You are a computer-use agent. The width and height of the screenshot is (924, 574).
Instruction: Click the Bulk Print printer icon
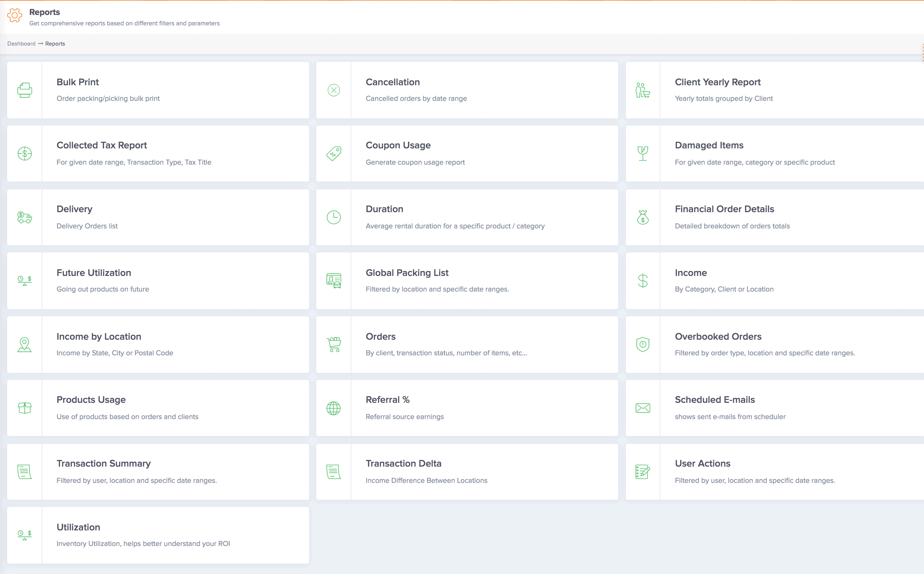point(25,90)
